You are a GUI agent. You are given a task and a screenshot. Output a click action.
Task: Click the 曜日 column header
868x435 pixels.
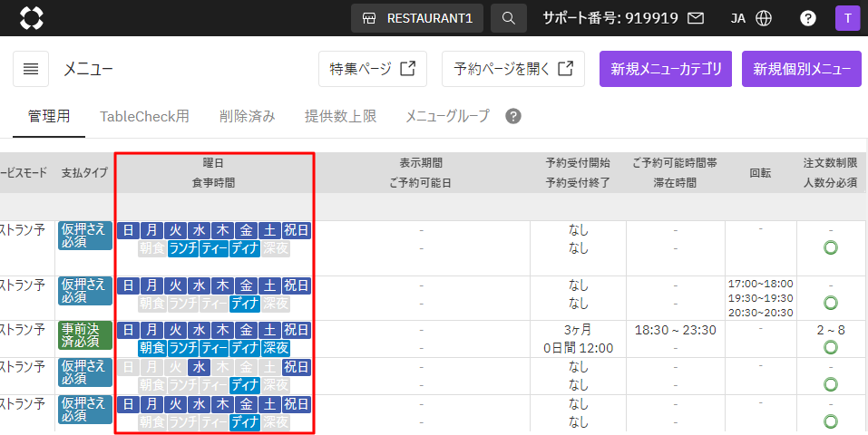(214, 163)
